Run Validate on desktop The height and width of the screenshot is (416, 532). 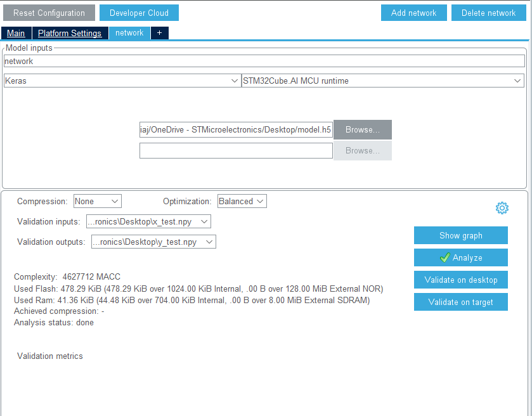[x=460, y=280]
